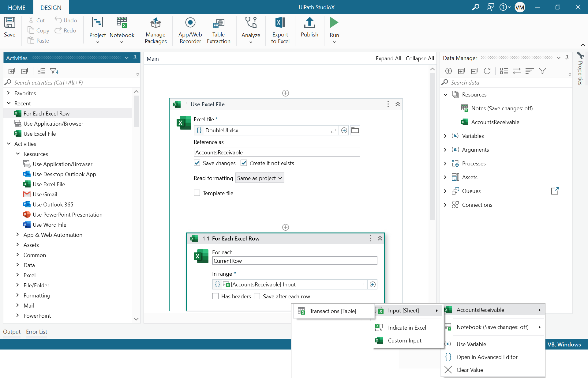Click the Redo button

(66, 30)
